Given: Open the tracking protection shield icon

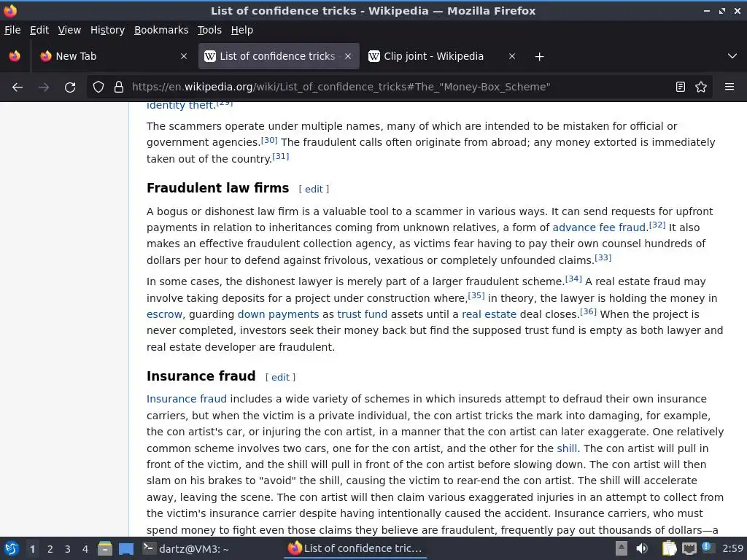Looking at the screenshot, I should [98, 87].
